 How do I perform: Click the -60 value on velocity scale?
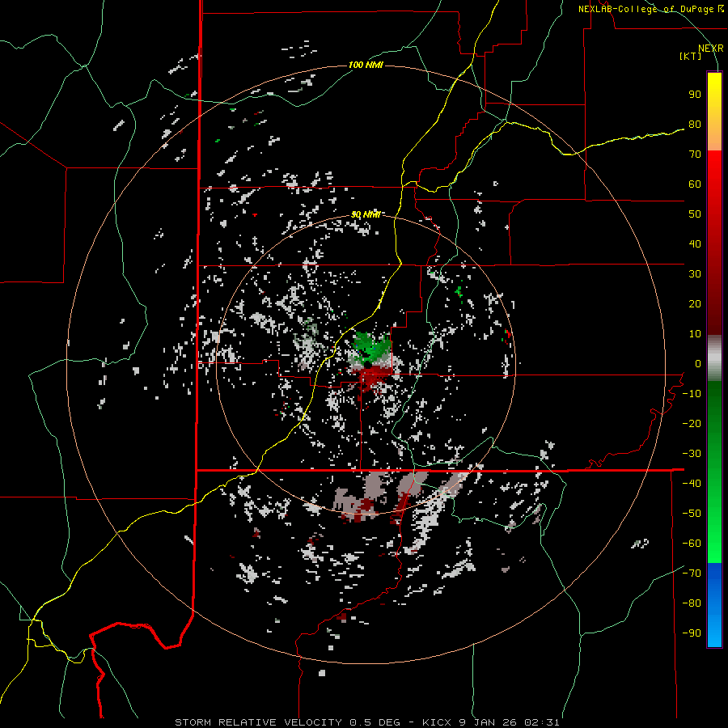[x=692, y=544]
